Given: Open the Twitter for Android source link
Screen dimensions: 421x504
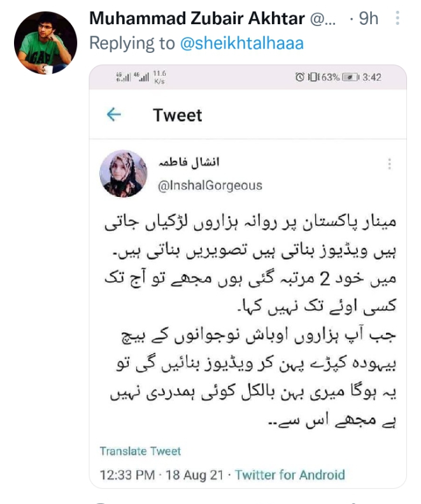Looking at the screenshot, I should [290, 475].
